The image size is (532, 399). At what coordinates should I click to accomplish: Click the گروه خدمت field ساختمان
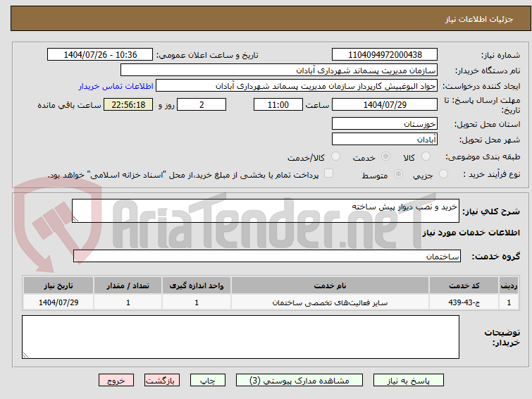pos(266,256)
